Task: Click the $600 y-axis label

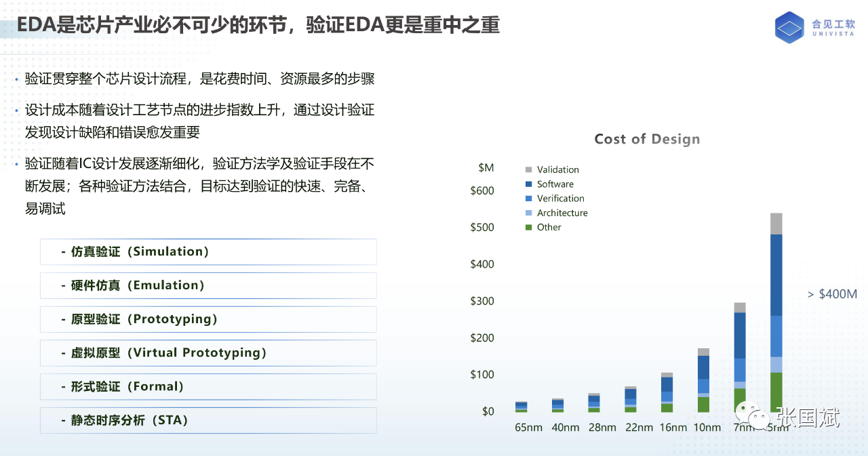Action: tap(482, 191)
